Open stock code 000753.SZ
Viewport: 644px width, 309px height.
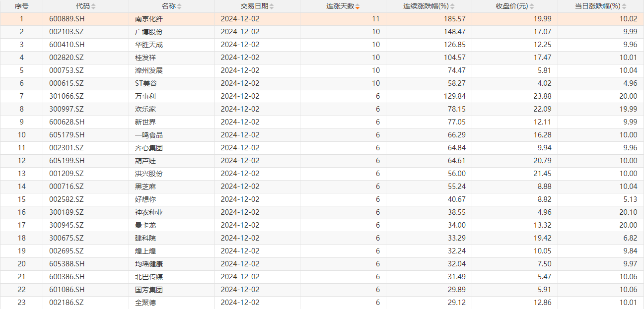click(67, 70)
